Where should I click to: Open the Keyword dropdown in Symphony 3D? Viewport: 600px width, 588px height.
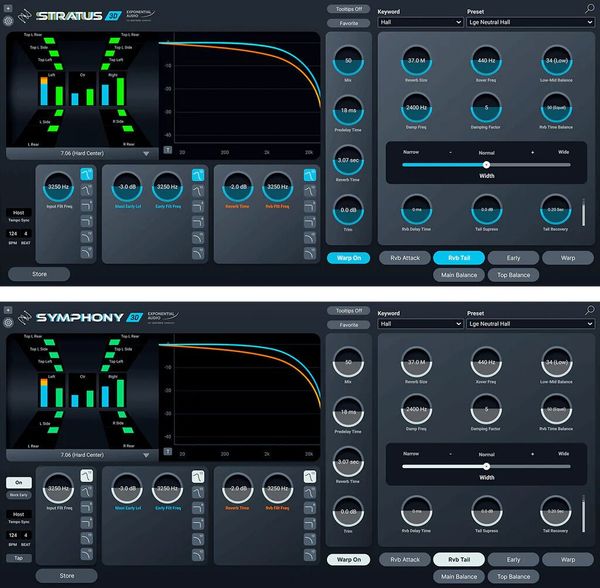[x=421, y=324]
